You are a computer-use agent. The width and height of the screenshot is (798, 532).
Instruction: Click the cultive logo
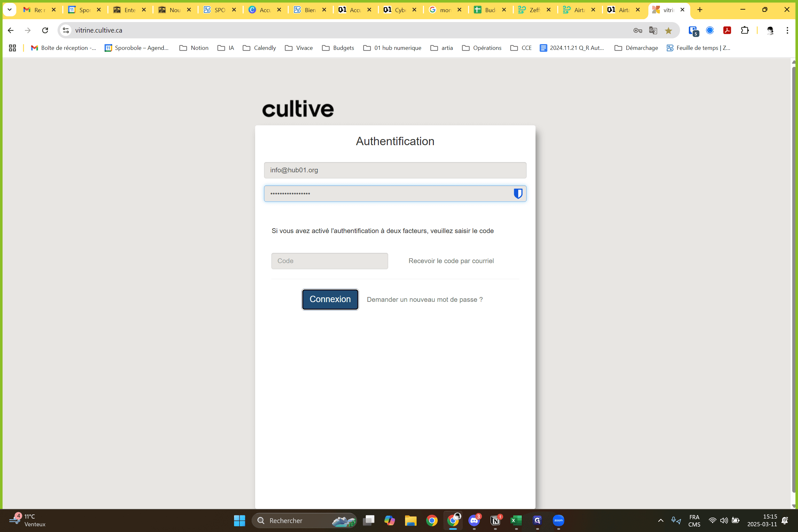[298, 109]
